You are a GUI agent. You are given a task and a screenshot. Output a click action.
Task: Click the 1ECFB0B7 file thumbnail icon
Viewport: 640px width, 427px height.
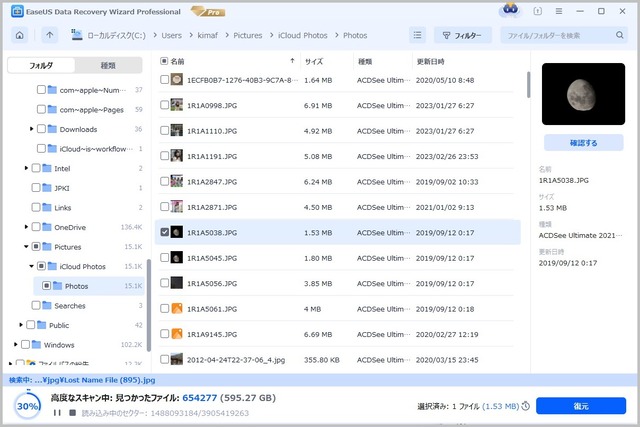pos(177,80)
